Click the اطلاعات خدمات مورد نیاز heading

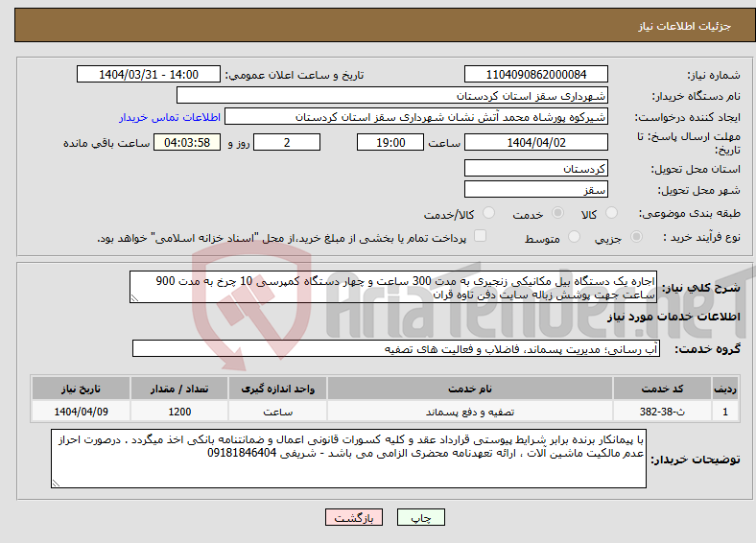[673, 317]
